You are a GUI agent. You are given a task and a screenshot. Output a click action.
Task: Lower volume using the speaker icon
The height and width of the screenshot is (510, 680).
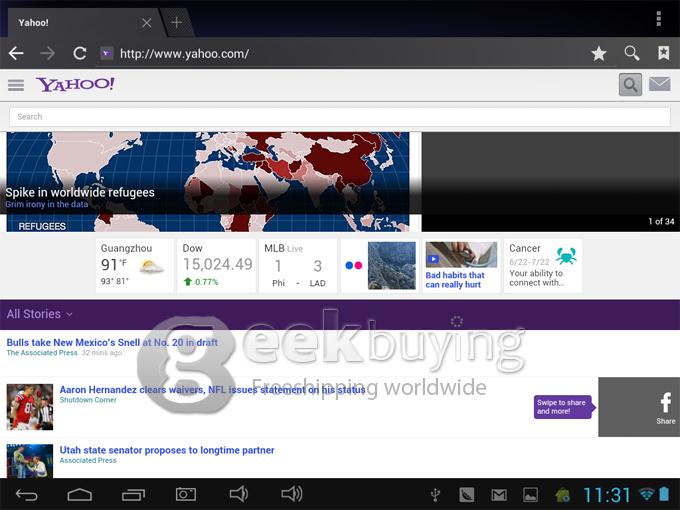click(238, 494)
